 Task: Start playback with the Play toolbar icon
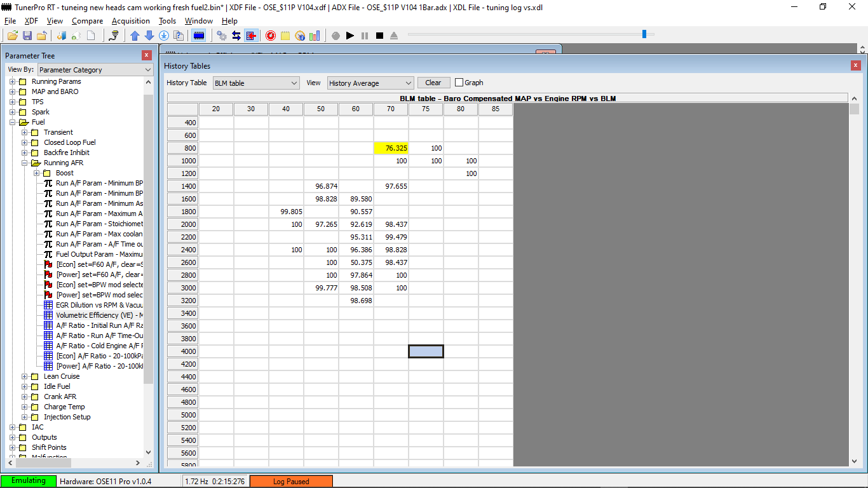350,36
